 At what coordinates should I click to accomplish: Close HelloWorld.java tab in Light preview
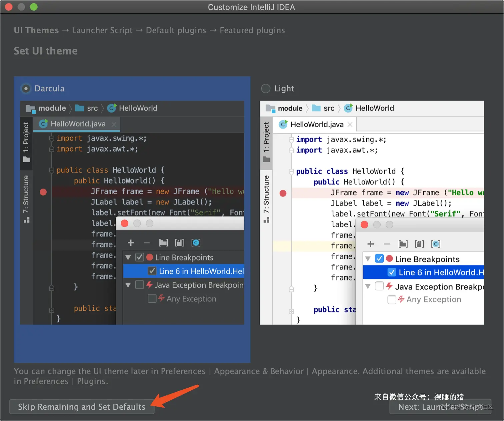click(350, 125)
